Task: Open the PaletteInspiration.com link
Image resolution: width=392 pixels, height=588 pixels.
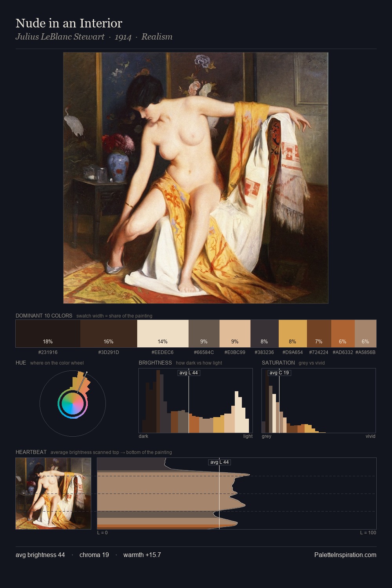Action: (345, 555)
